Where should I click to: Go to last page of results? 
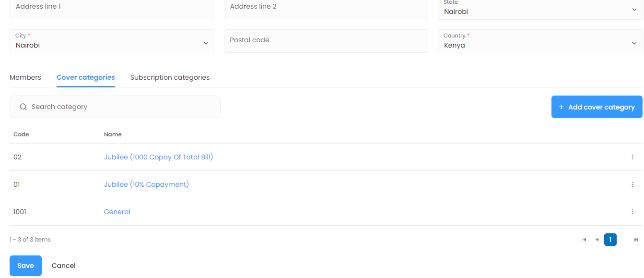(636, 240)
